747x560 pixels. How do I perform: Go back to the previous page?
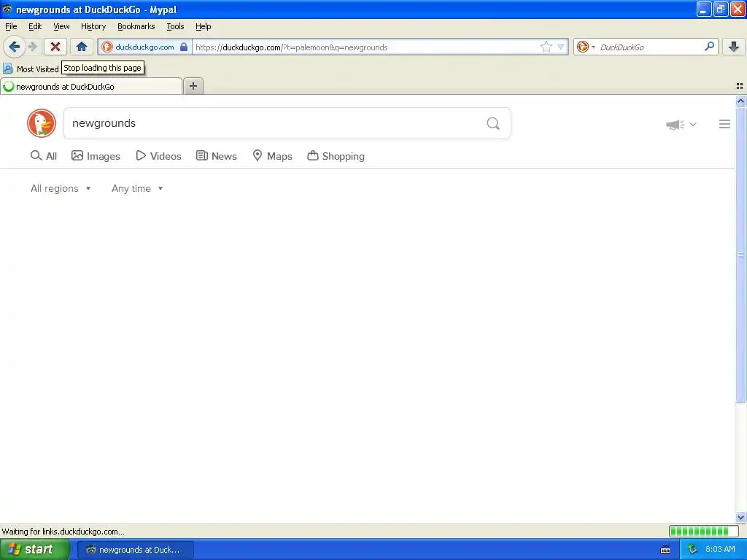click(15, 47)
